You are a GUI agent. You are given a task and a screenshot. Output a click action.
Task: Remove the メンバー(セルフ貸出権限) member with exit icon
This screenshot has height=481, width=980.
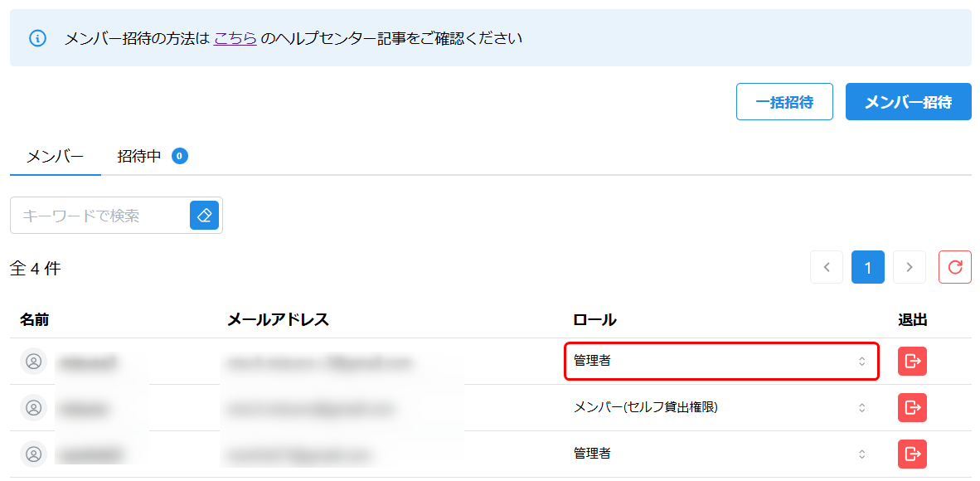pos(913,407)
